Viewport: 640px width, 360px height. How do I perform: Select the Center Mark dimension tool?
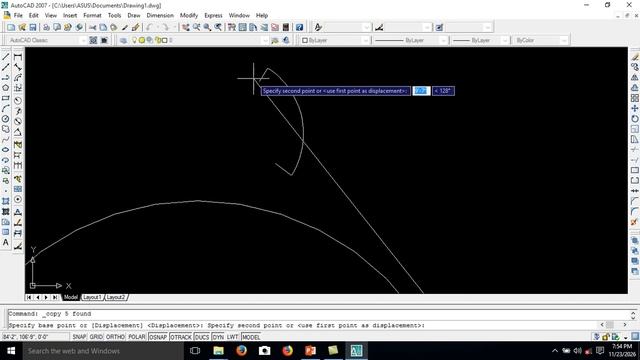click(18, 199)
